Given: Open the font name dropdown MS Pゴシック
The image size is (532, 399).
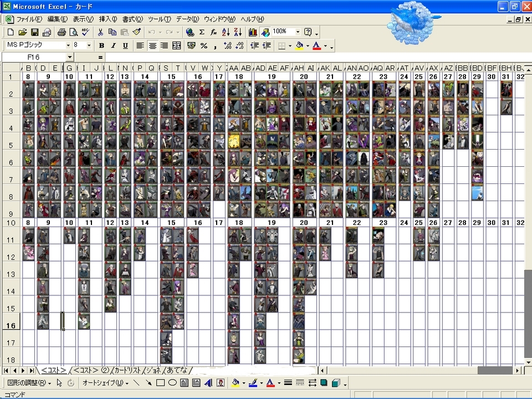Looking at the screenshot, I should (x=68, y=45).
